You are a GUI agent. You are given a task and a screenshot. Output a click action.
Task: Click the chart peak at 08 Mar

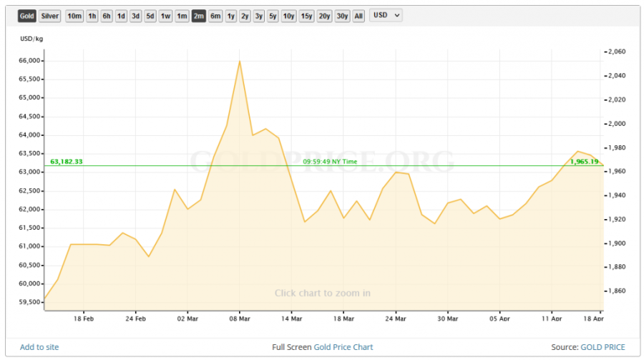[x=239, y=62]
